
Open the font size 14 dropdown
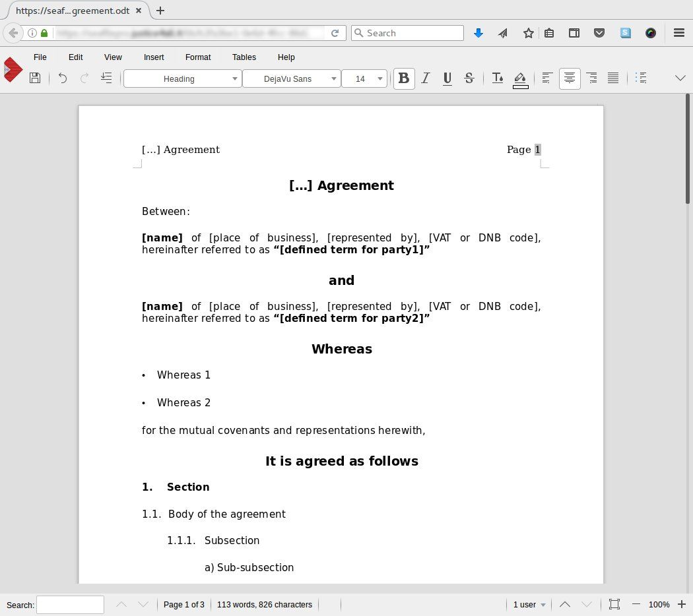pos(364,78)
